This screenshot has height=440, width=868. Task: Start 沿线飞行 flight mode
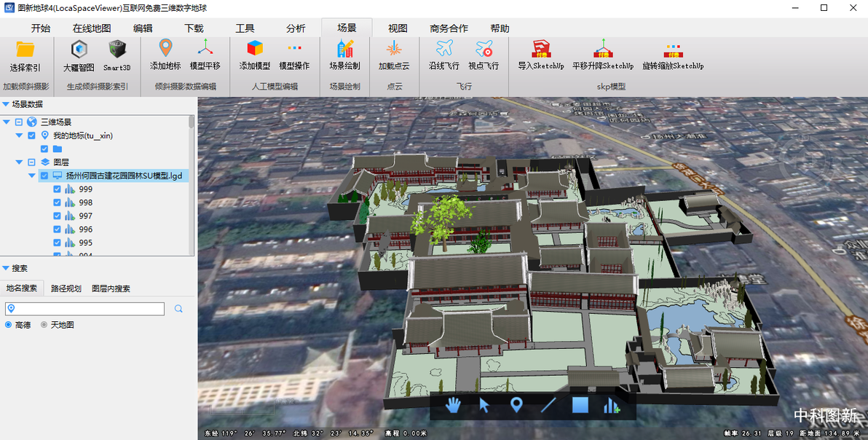pos(444,54)
